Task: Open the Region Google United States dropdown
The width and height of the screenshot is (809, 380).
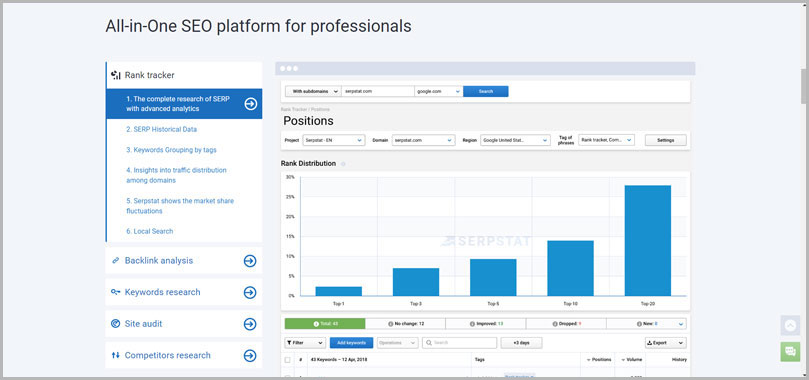Action: 515,140
